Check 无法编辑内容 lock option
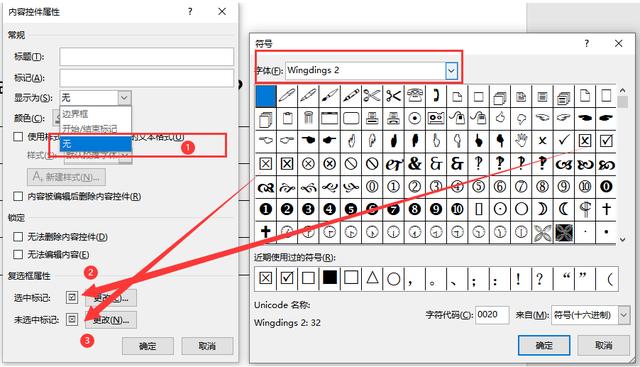 tap(18, 254)
